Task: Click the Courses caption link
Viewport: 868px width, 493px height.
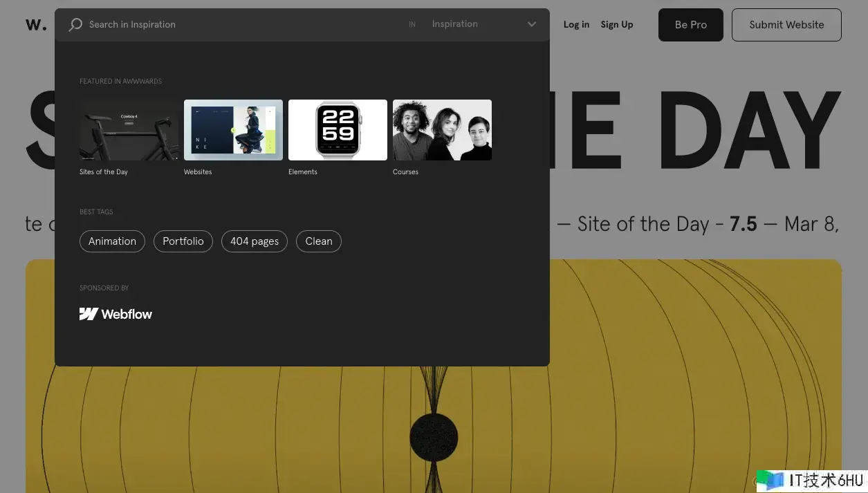Action: 405,172
